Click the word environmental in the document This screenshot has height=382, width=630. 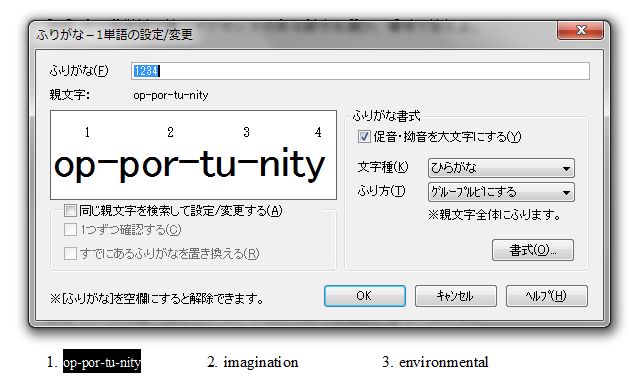(444, 362)
